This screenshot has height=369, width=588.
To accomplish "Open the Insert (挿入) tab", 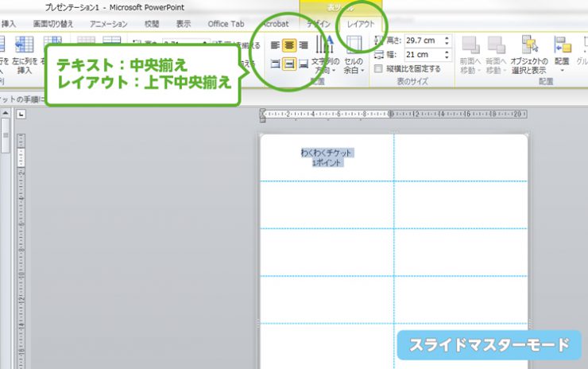I will 8,24.
